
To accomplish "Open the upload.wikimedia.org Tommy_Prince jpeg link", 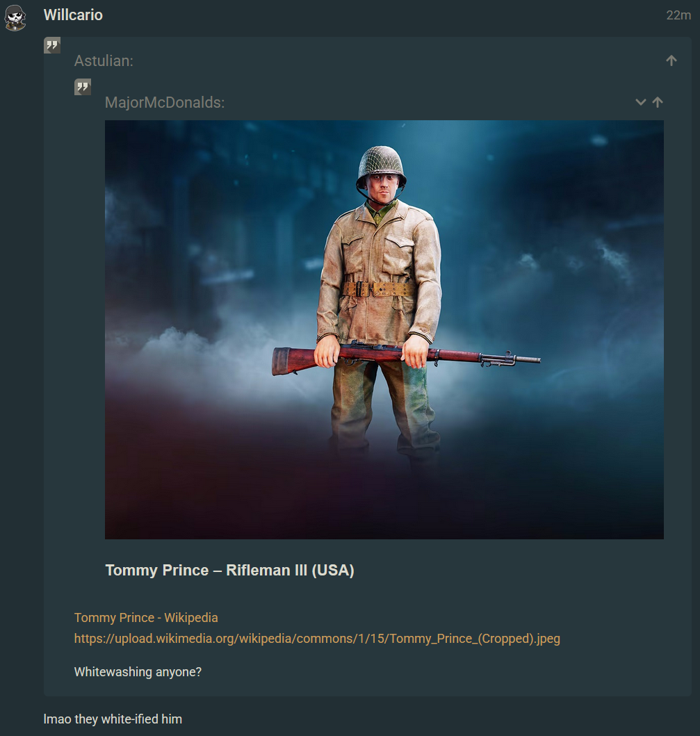I will 317,639.
